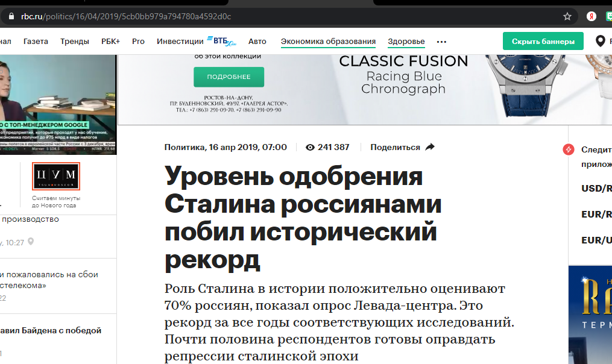Open news item about сбои Ростелекома
The image size is (612, 364).
pyautogui.click(x=49, y=280)
